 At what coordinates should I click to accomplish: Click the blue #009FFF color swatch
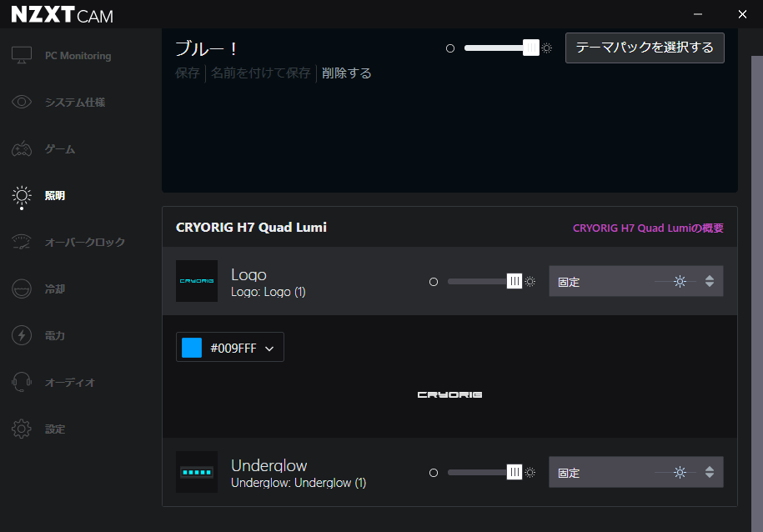[192, 348]
